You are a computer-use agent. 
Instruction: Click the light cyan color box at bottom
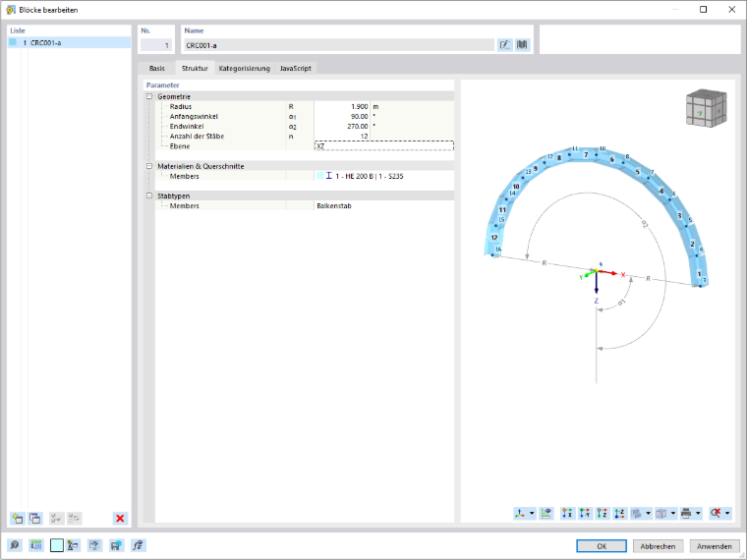coord(57,545)
